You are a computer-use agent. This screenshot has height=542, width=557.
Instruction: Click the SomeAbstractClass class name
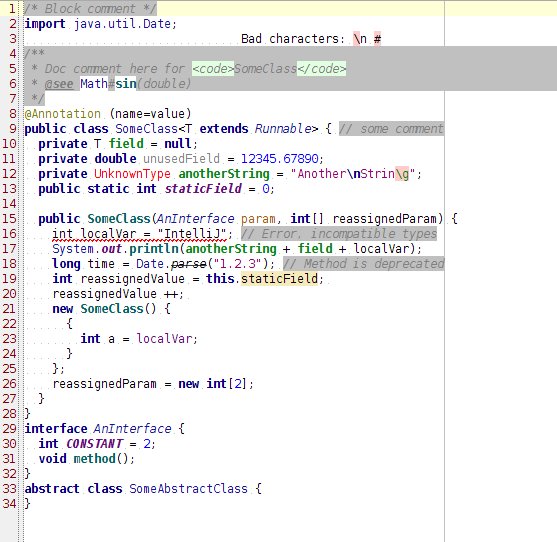(188, 489)
